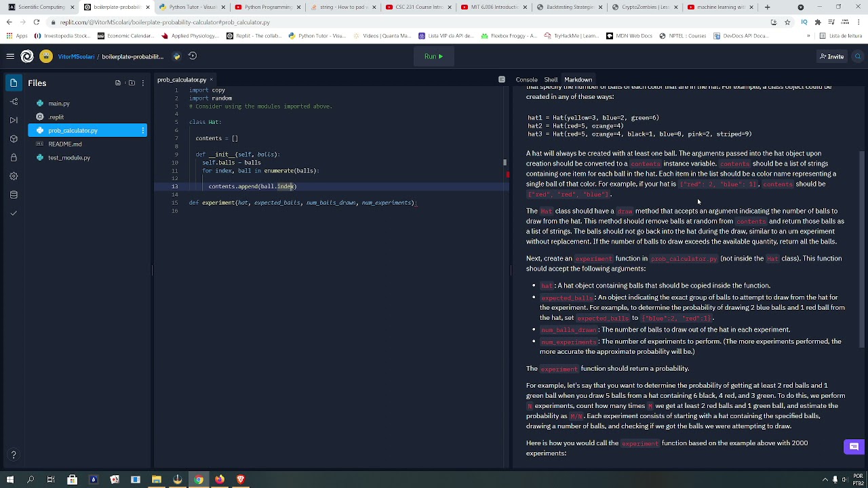Viewport: 868px width, 488px height.
Task: Open the repl history icon
Action: (x=193, y=56)
